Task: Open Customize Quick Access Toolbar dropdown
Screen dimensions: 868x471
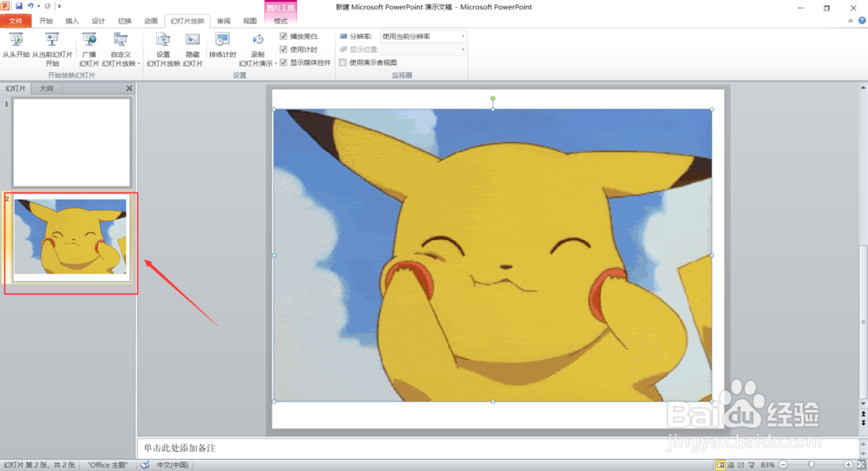Action: (x=59, y=6)
